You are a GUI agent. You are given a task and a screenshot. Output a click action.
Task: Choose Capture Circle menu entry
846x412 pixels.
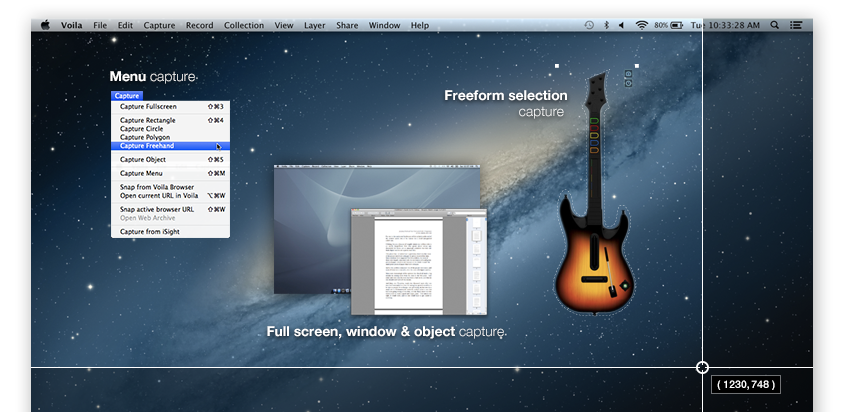tap(170, 129)
